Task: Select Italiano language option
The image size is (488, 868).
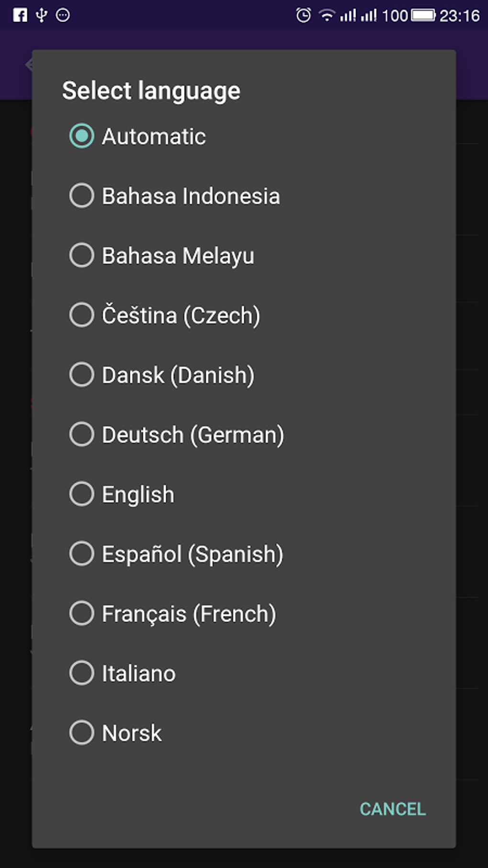Action: tap(82, 673)
